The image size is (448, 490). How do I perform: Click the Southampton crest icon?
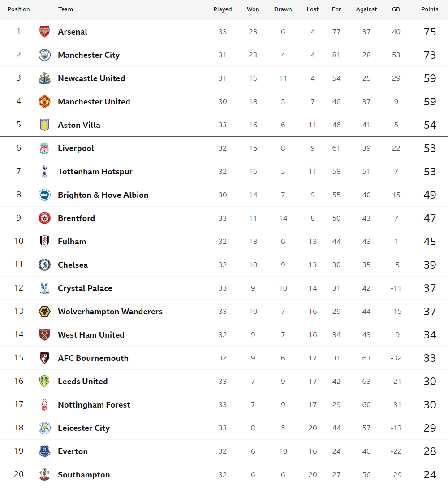click(x=44, y=474)
